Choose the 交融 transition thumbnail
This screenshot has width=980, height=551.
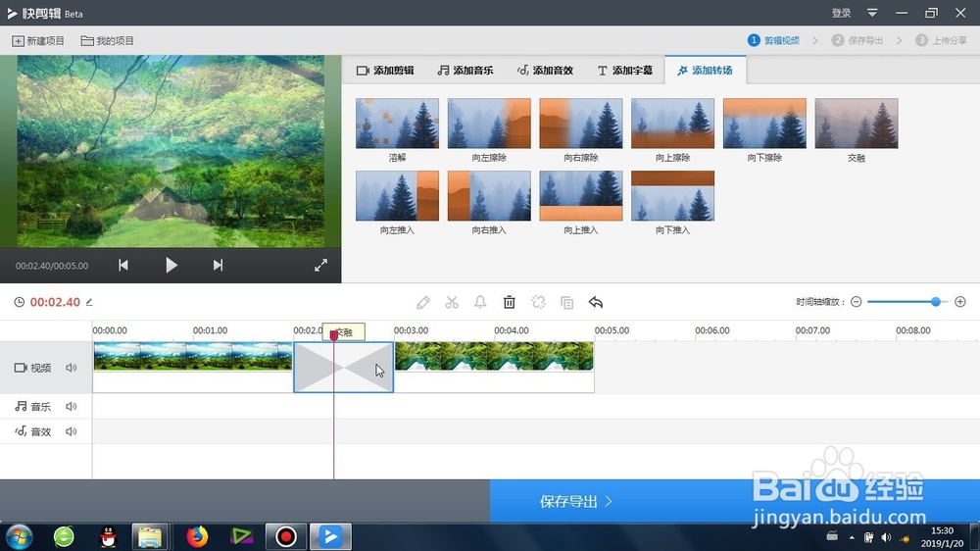857,124
